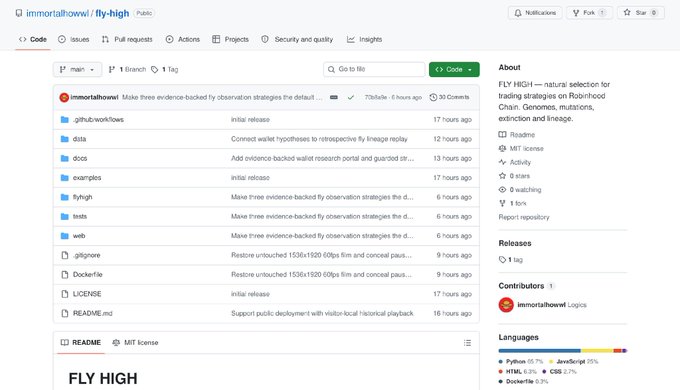Screen dimensions: 680x390
Task: Click the contributor immortalhowwl avatar
Action: pyautogui.click(x=506, y=305)
